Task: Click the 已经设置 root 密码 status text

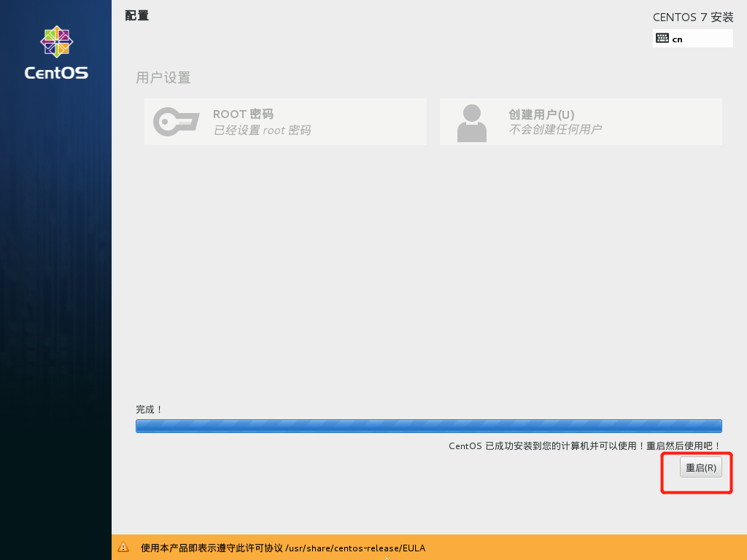Action: click(262, 131)
